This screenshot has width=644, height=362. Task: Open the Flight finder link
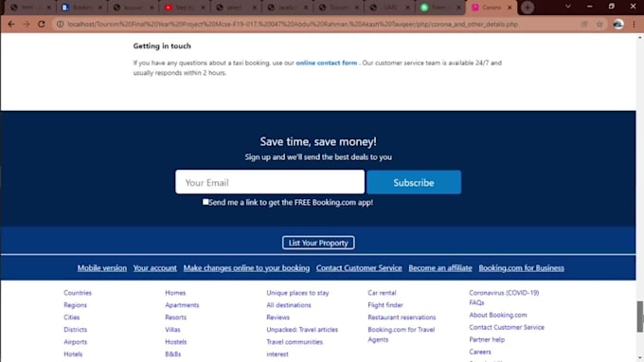(385, 305)
